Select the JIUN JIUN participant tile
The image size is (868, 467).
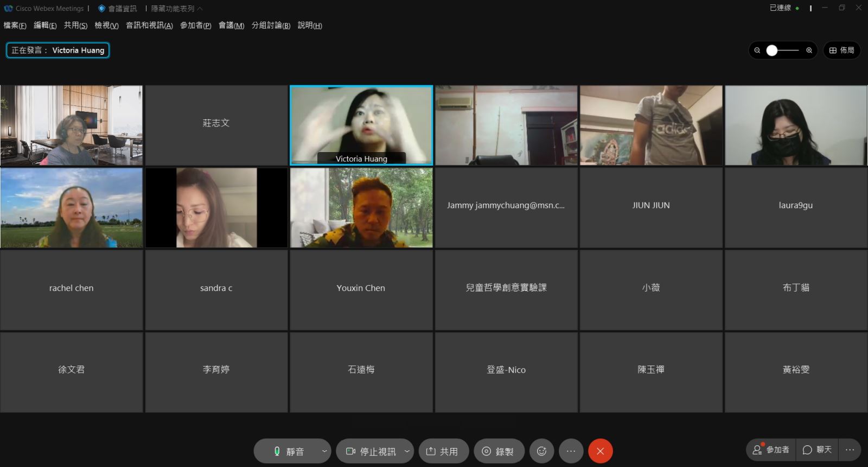point(651,207)
